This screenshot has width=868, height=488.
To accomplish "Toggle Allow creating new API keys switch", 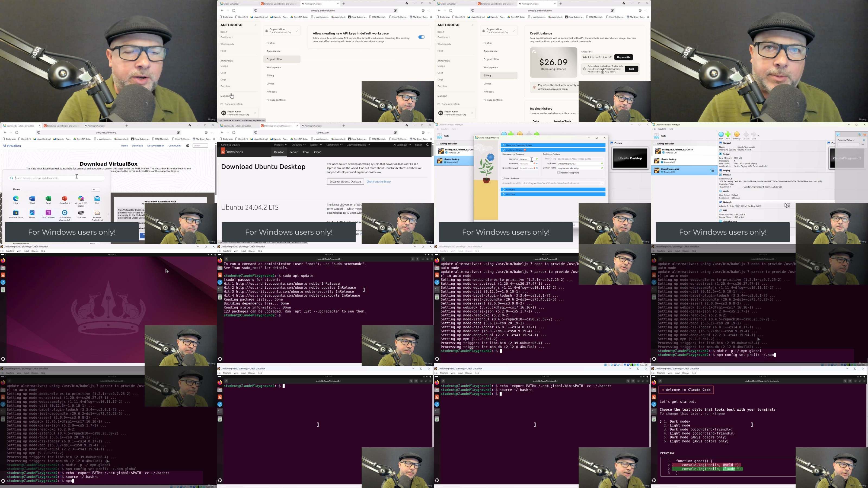I will pos(421,37).
